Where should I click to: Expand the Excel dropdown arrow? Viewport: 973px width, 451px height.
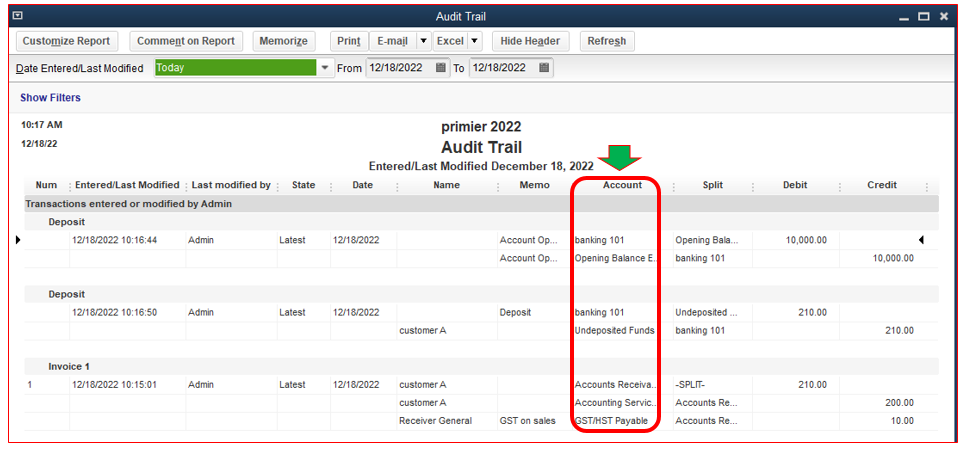474,42
